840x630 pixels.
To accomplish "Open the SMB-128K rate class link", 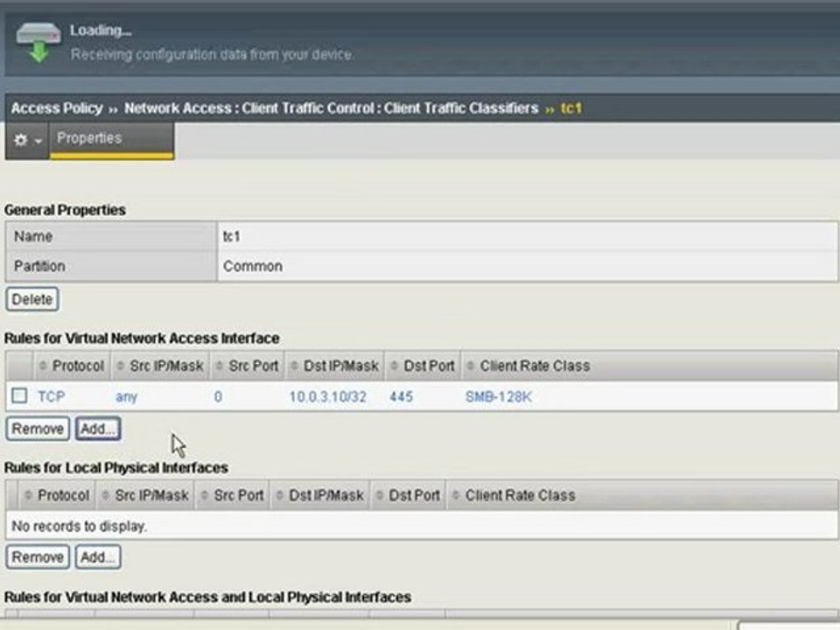I will (498, 397).
